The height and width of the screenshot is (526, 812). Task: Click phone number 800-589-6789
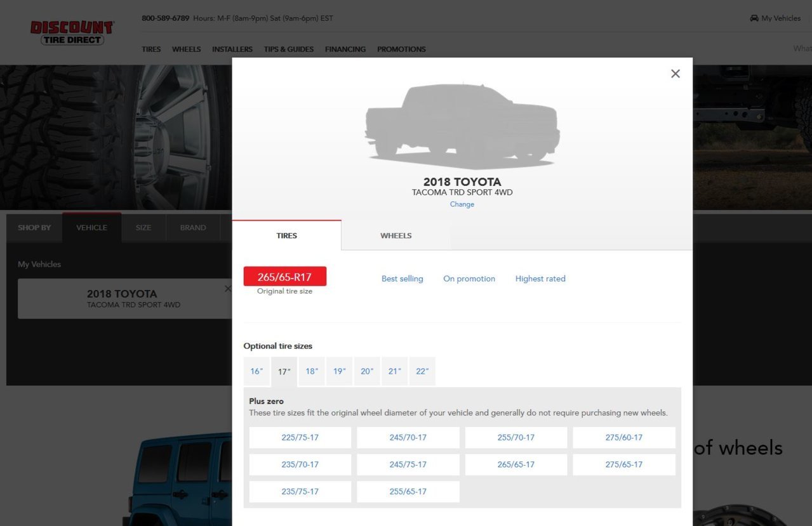coord(166,18)
